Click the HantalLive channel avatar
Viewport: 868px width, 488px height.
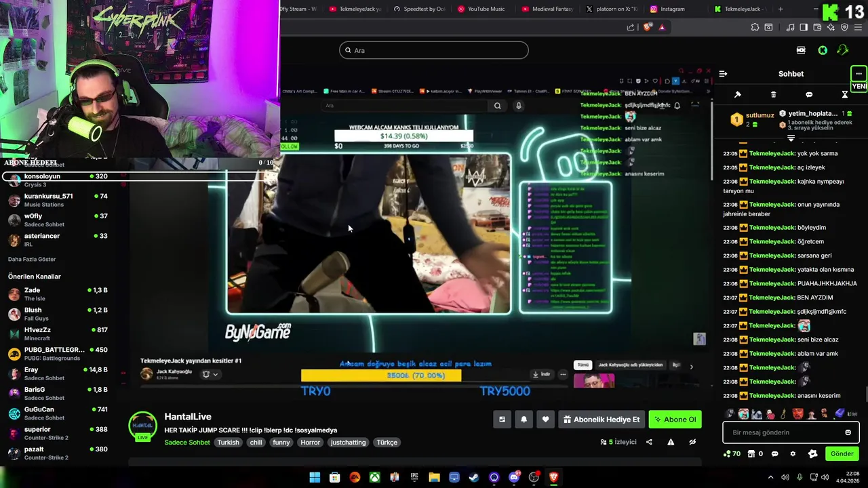coord(142,426)
